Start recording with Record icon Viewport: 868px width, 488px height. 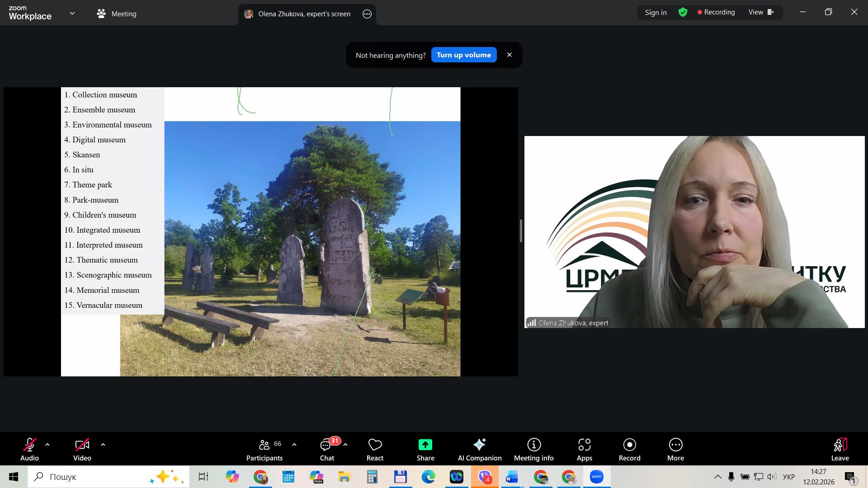(x=629, y=450)
